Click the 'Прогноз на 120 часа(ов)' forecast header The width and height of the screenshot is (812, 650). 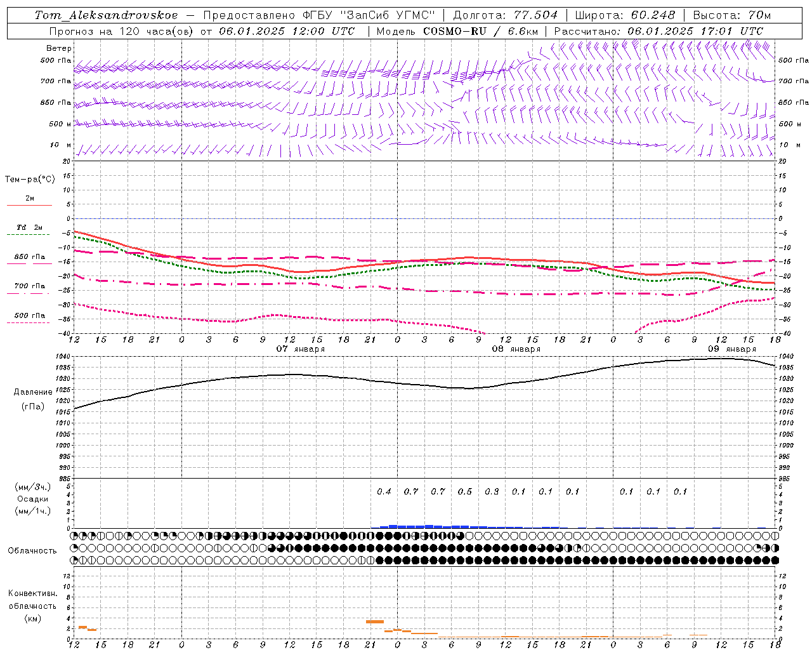[122, 31]
